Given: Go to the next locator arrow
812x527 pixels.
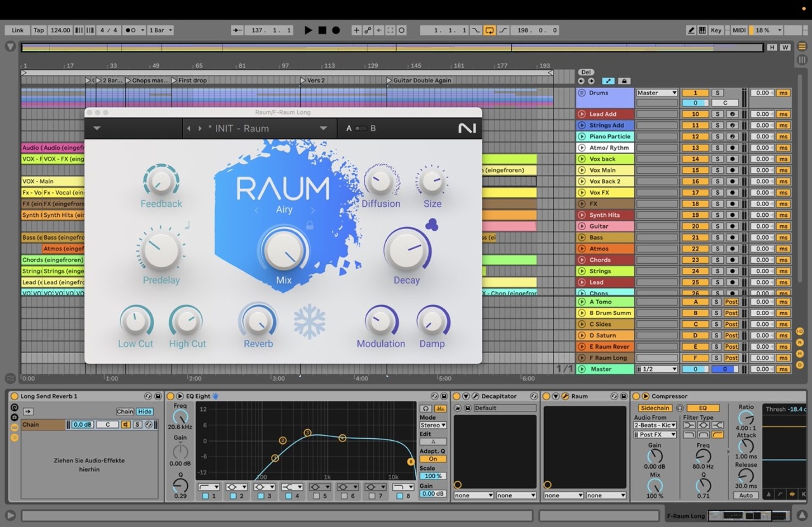Looking at the screenshot, I should coord(591,81).
